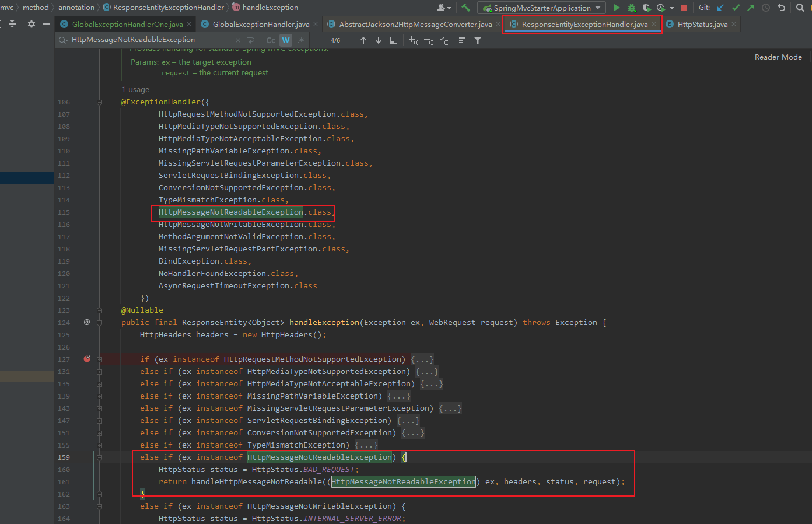
Task: Click the @Nullable annotation on line 123
Action: pos(142,310)
